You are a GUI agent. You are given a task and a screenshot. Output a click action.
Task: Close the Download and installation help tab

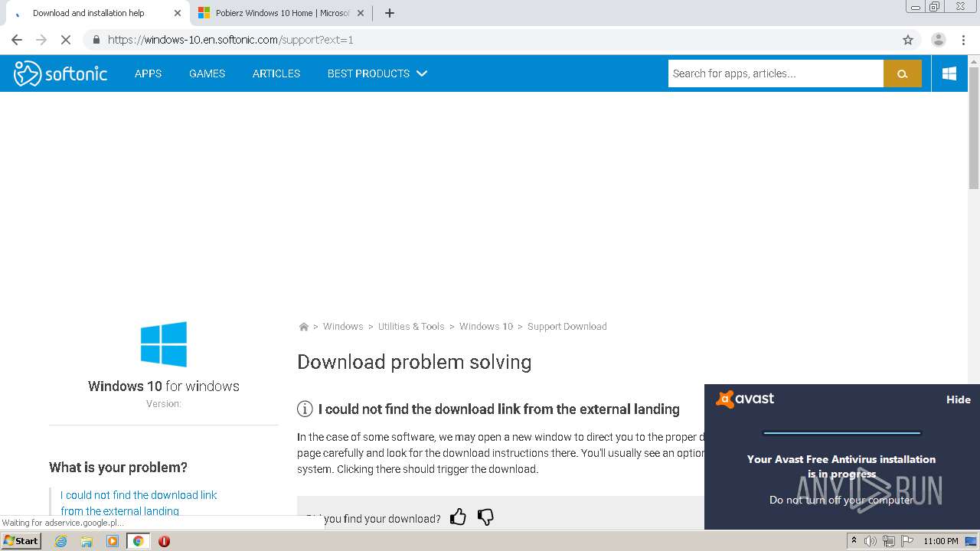pos(178,13)
